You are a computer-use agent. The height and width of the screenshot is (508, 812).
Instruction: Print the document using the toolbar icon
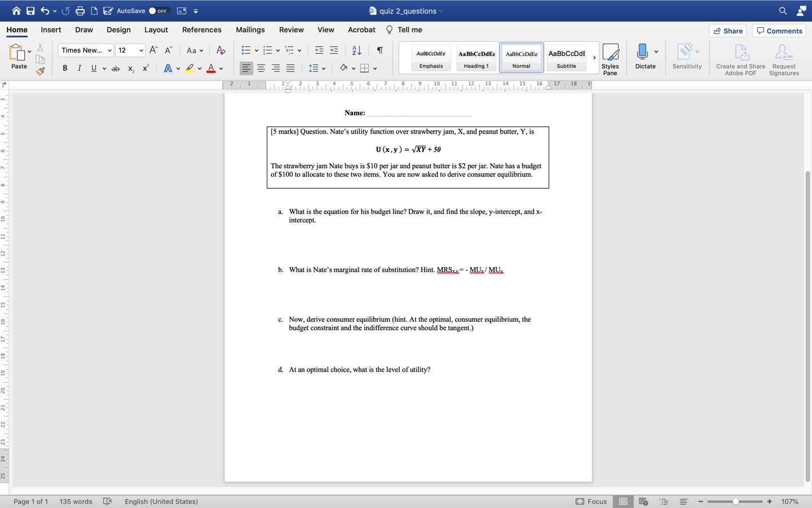pos(80,10)
